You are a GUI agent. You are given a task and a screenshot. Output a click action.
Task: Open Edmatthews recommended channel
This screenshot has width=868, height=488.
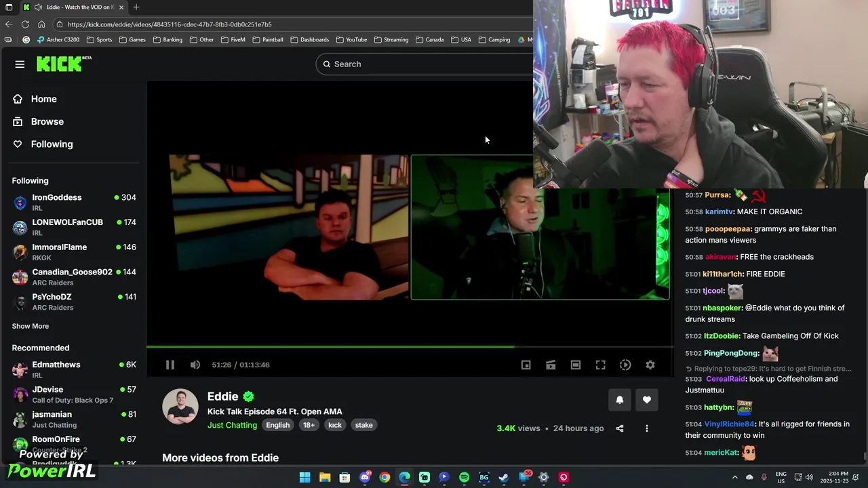tap(75, 369)
